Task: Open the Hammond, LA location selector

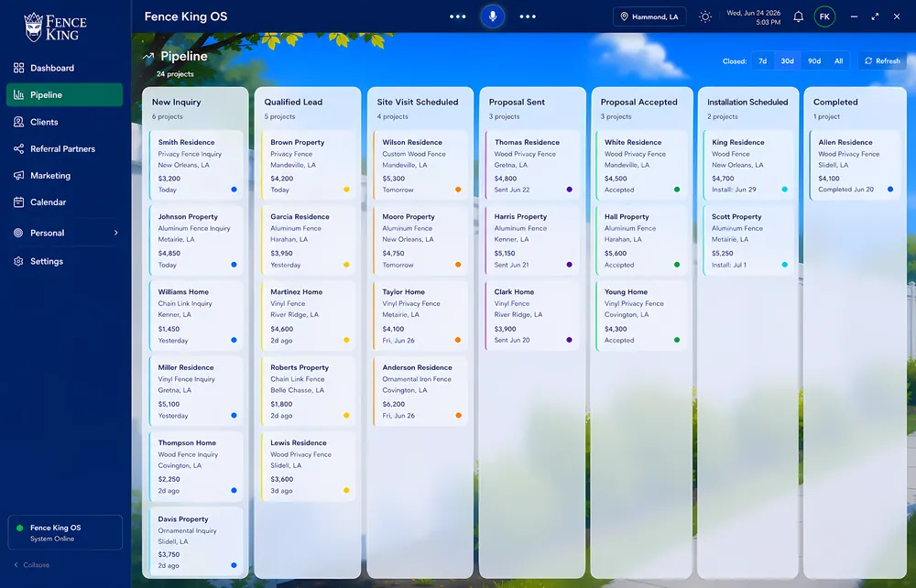Action: coord(649,16)
